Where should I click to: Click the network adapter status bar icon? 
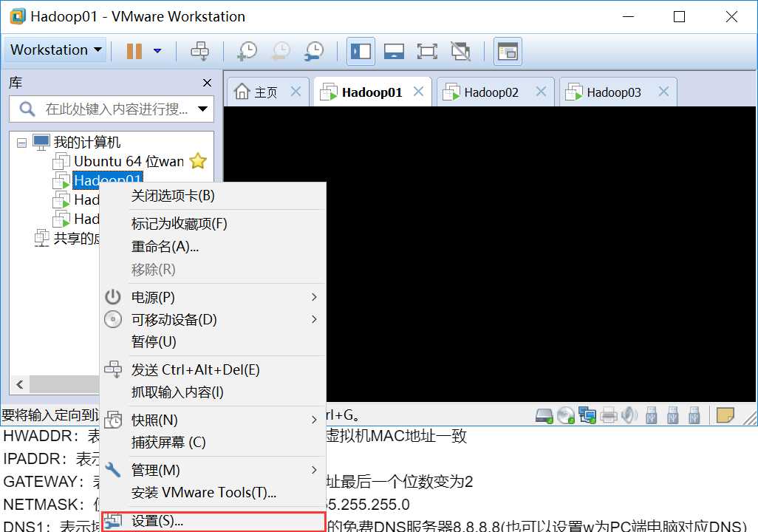(587, 415)
